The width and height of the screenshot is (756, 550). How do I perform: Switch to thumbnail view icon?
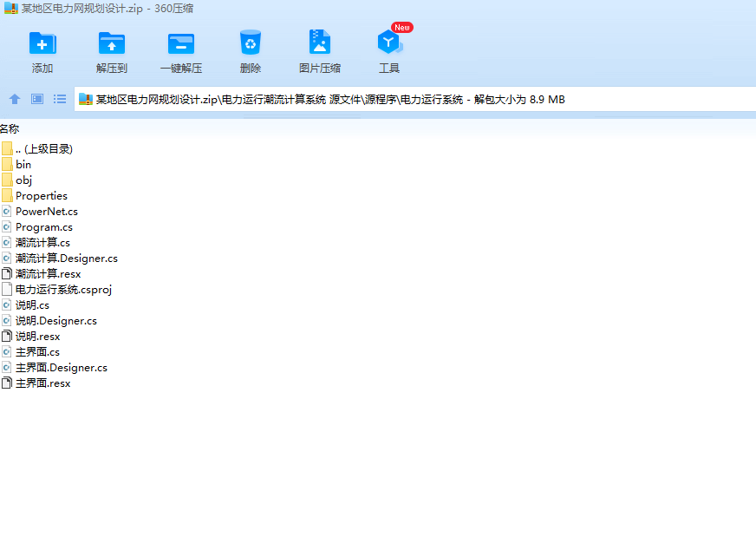coord(37,99)
